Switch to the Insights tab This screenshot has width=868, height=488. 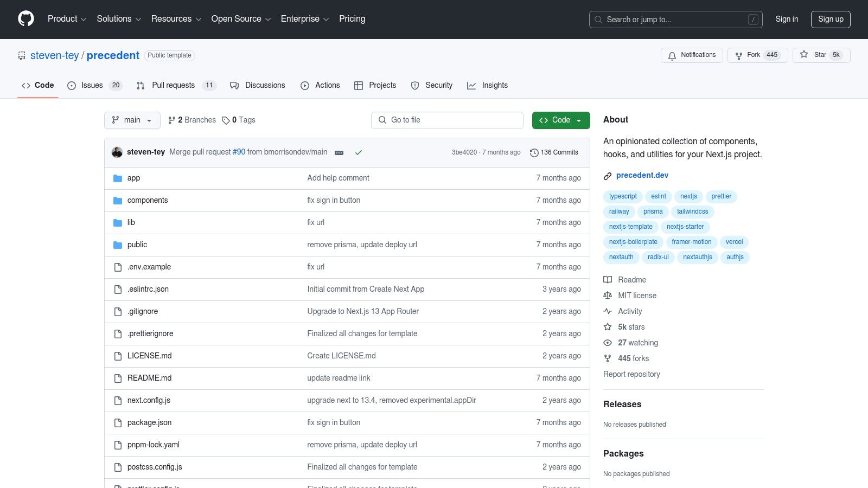[487, 86]
